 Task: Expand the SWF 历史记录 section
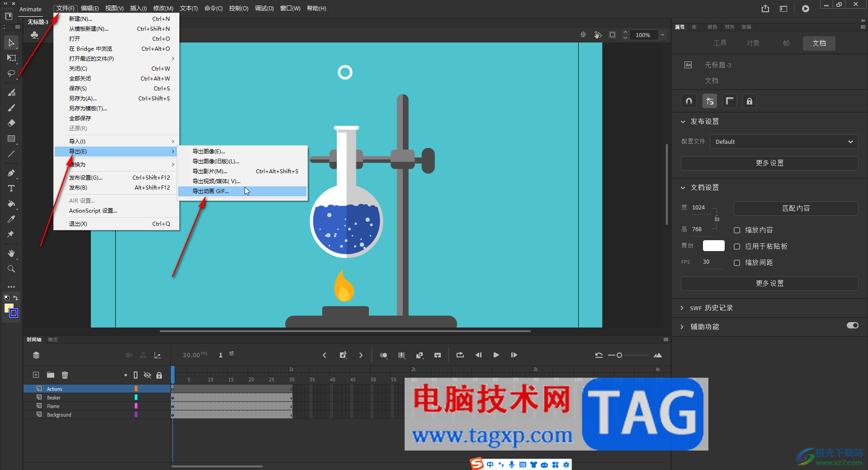[x=682, y=308]
